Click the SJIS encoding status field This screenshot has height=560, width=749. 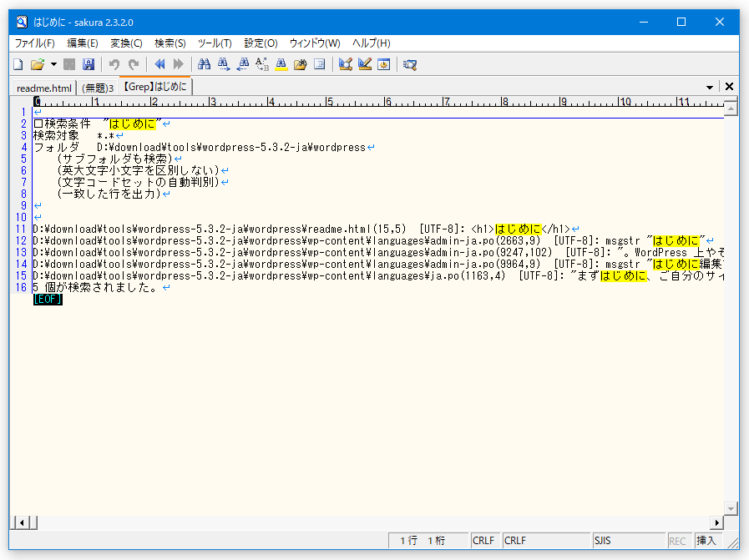[x=629, y=541]
